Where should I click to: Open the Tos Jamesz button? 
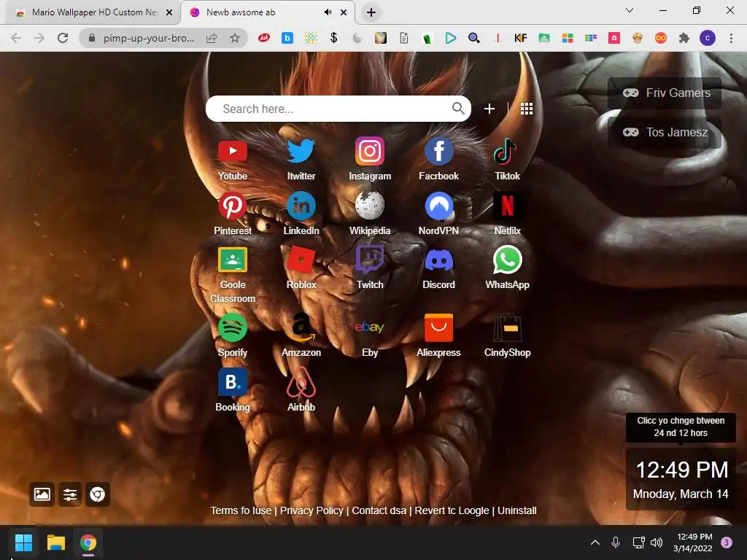pos(665,133)
